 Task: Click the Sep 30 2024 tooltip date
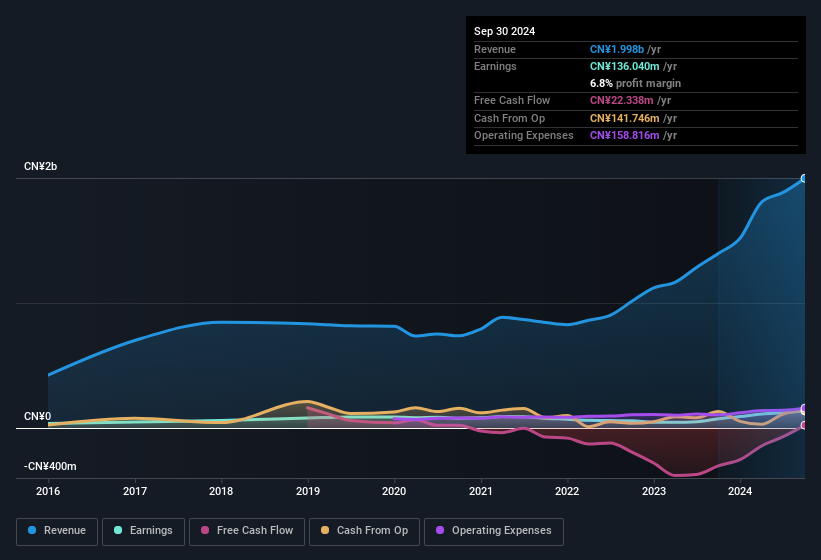[504, 31]
